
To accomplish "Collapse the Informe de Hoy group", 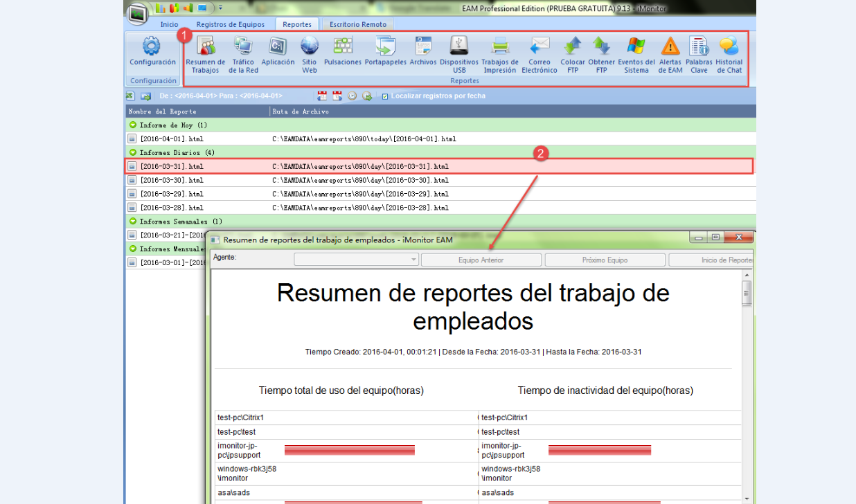I will 132,125.
